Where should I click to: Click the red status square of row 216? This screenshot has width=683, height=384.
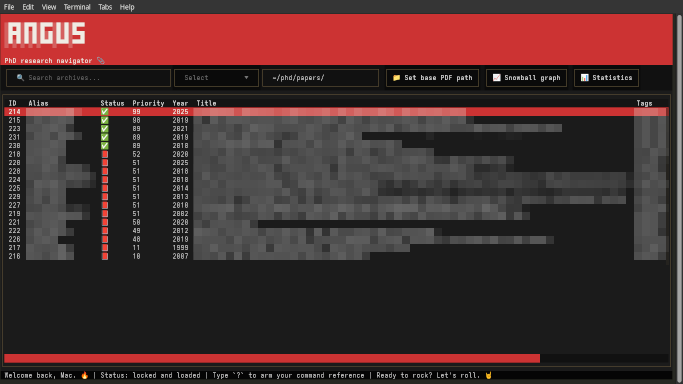click(105, 256)
